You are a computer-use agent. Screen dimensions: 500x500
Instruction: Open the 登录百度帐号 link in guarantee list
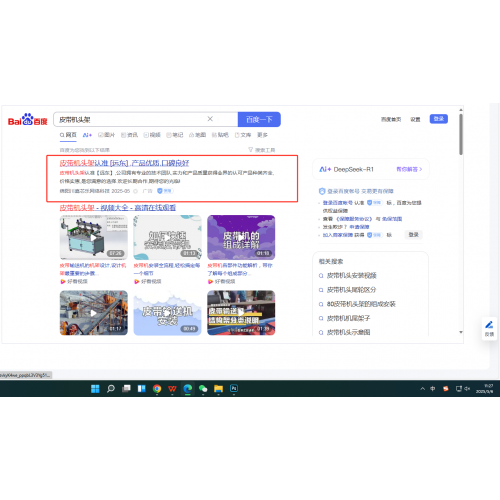pos(338,203)
